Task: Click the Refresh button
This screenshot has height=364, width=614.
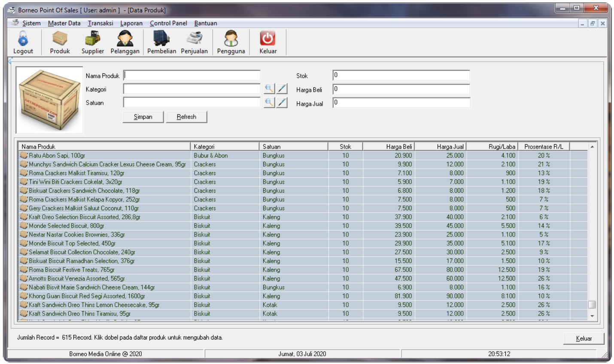Action: coord(186,117)
